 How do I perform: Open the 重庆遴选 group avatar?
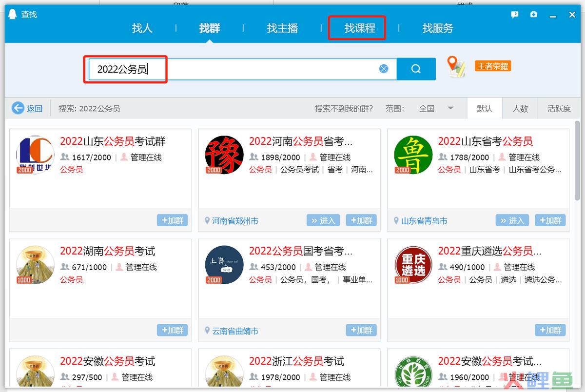(x=413, y=265)
